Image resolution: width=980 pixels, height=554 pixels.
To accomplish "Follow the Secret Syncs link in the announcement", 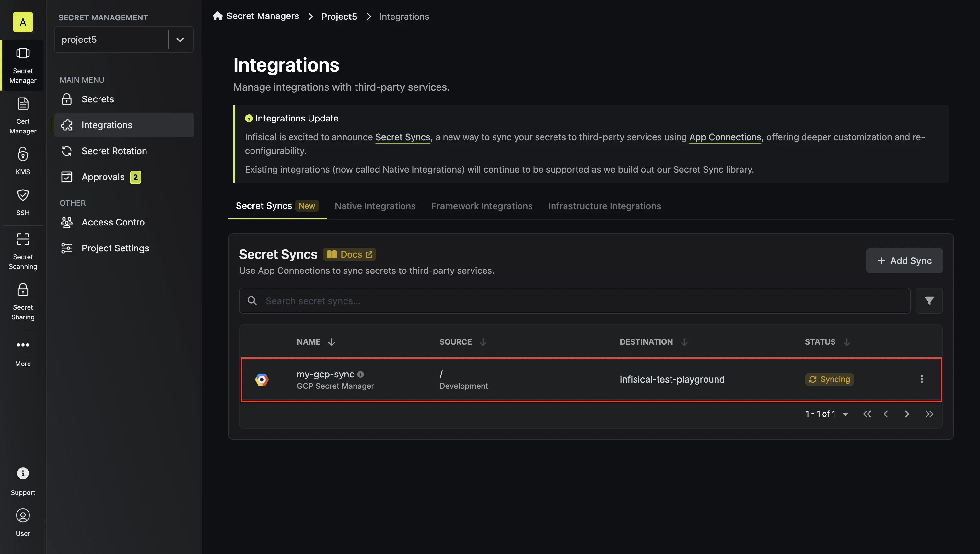I will (402, 137).
